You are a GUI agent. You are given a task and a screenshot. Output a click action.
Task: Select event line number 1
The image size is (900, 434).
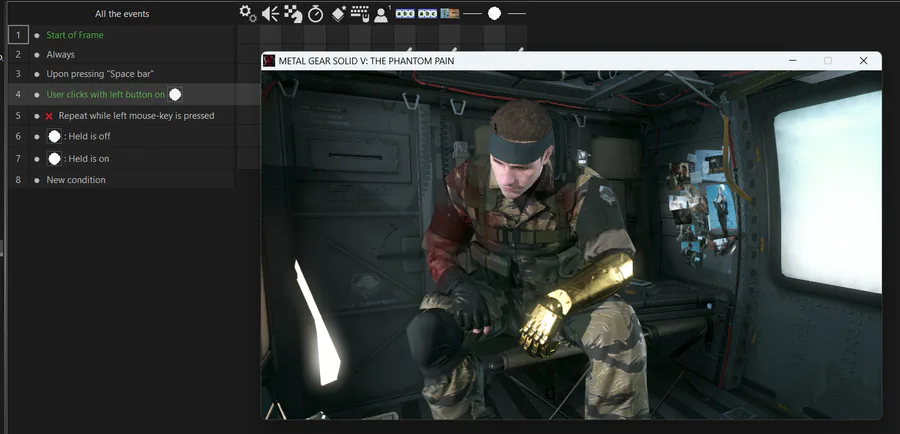18,35
